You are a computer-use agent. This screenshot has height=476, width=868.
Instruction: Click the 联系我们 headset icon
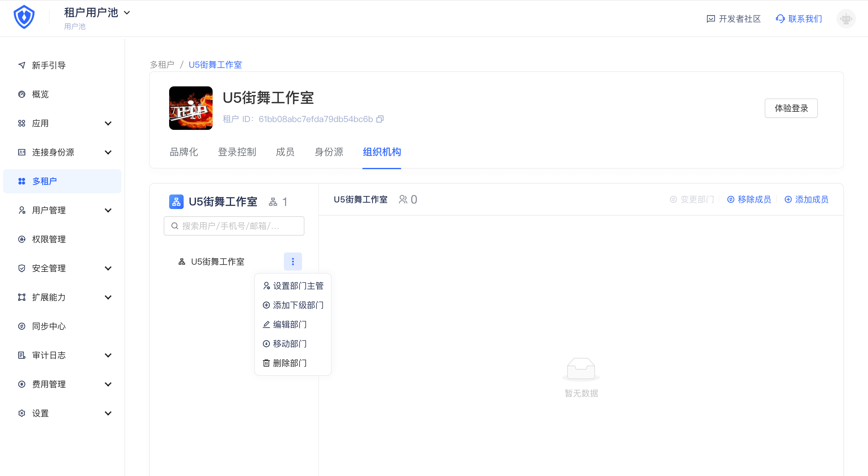coord(780,19)
